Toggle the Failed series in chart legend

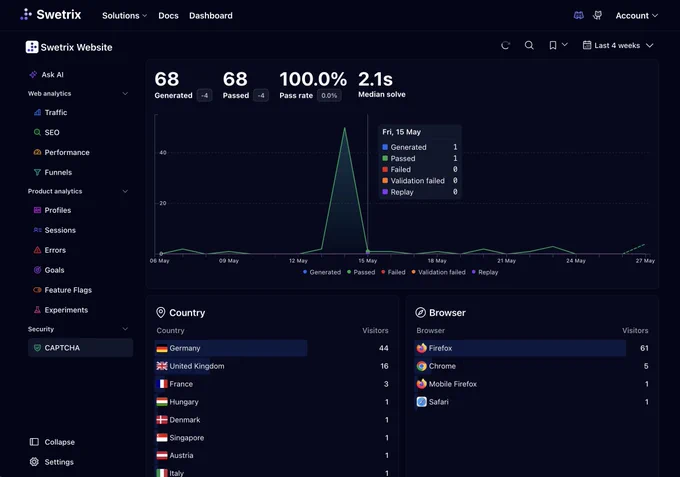tap(393, 272)
